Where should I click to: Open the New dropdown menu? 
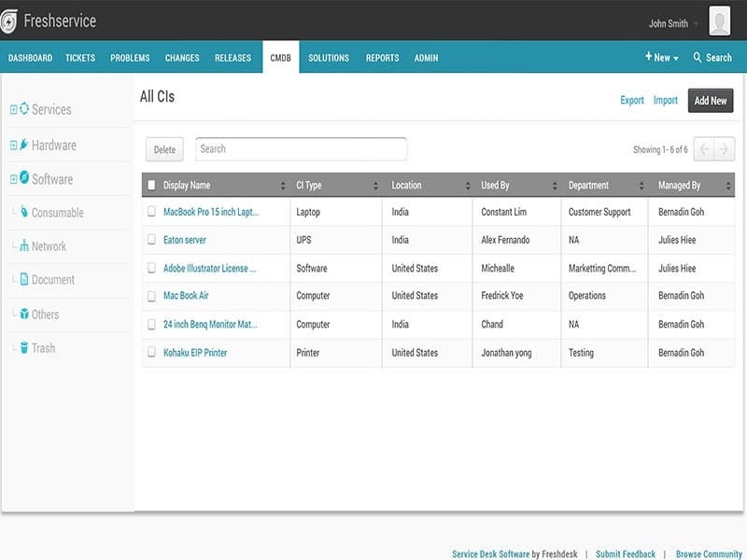pos(661,58)
